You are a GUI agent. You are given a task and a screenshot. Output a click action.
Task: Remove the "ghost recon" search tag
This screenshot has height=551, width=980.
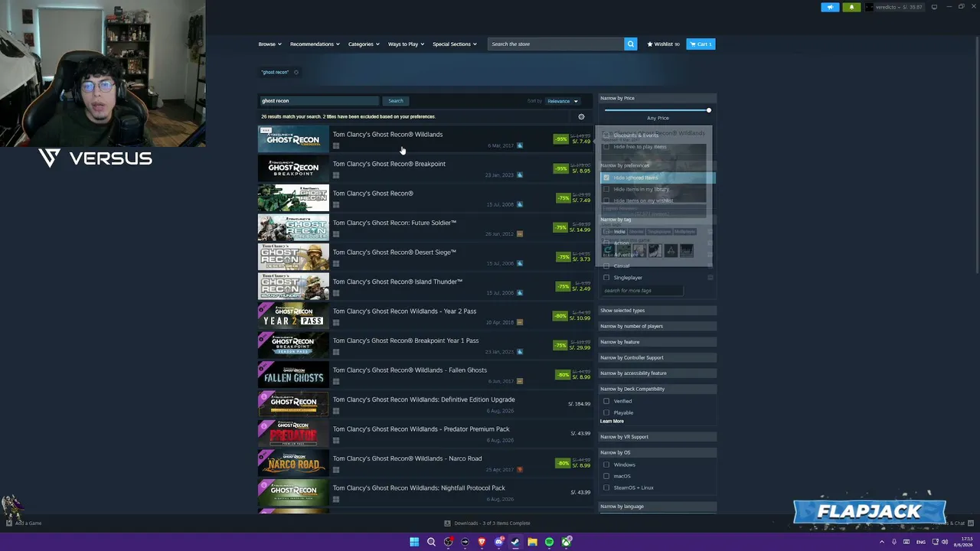(x=296, y=73)
